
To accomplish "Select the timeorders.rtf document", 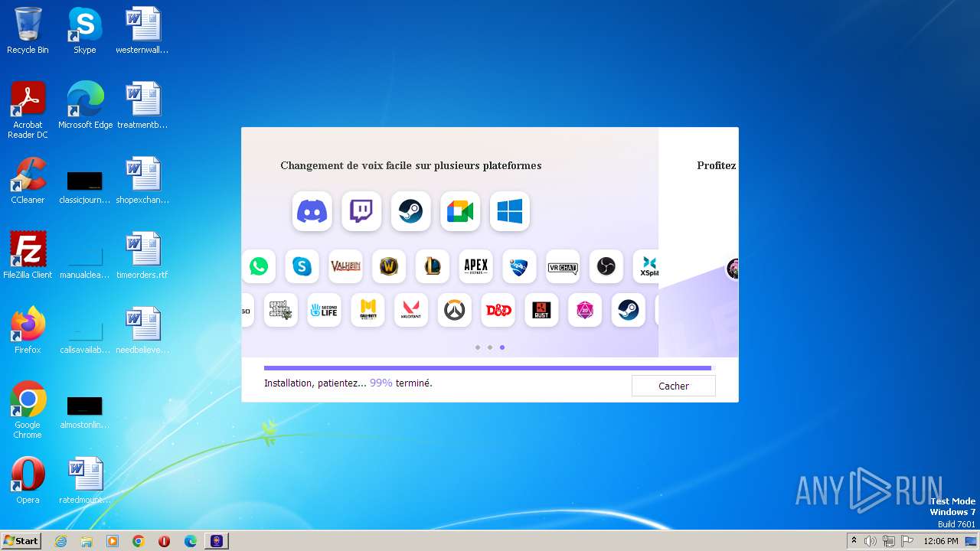I will point(142,255).
